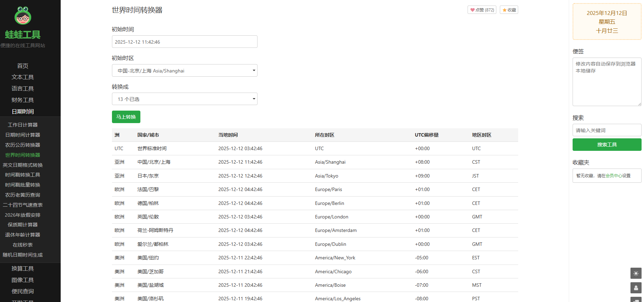Click the frog mascot logo
Viewport: 644px width, 302px height.
pos(23,16)
